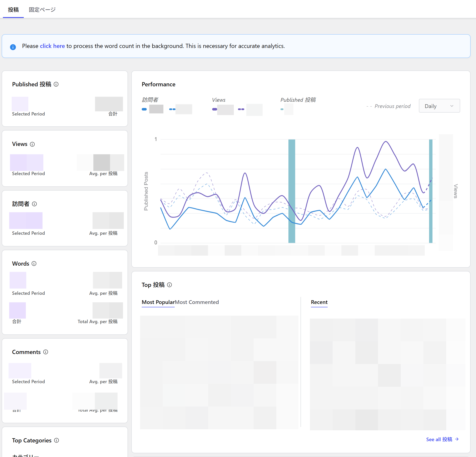
Task: Click the blue info icon in the notice banner
Action: (13, 47)
